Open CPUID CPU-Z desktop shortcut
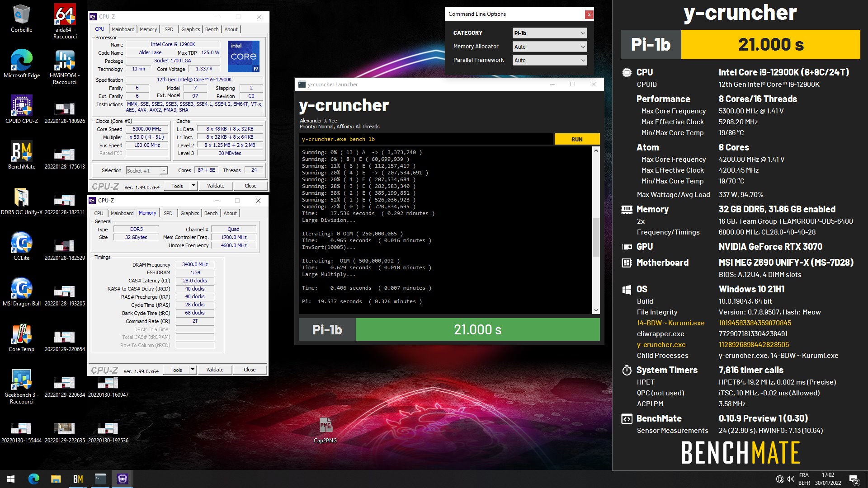The width and height of the screenshot is (868, 488). (21, 110)
